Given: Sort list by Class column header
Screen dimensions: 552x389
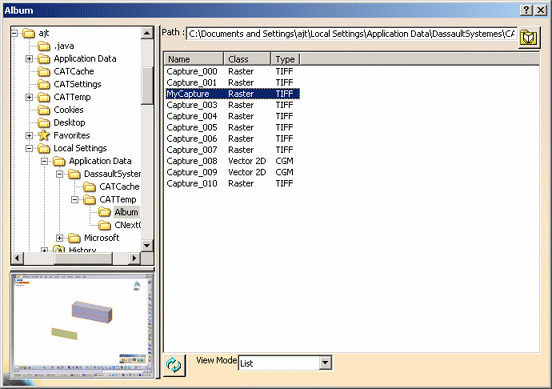Looking at the screenshot, I should point(247,59).
